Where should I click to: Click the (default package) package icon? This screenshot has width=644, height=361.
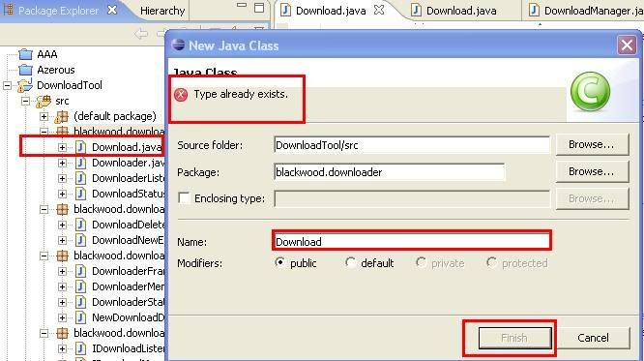[62, 117]
